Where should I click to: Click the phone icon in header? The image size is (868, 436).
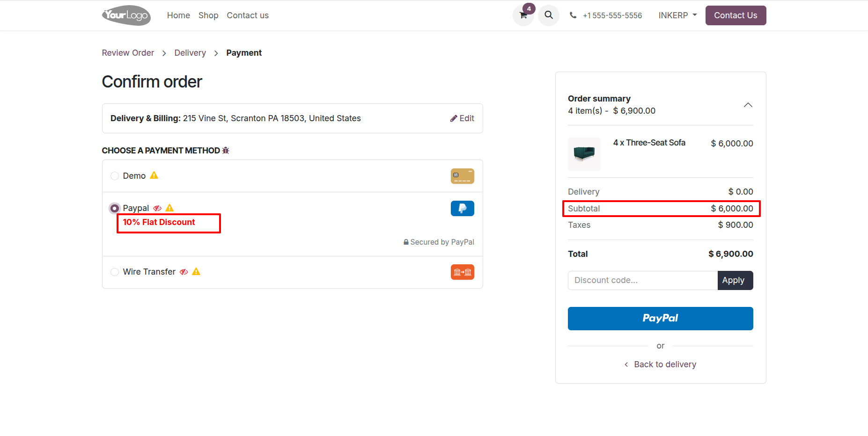pos(573,15)
